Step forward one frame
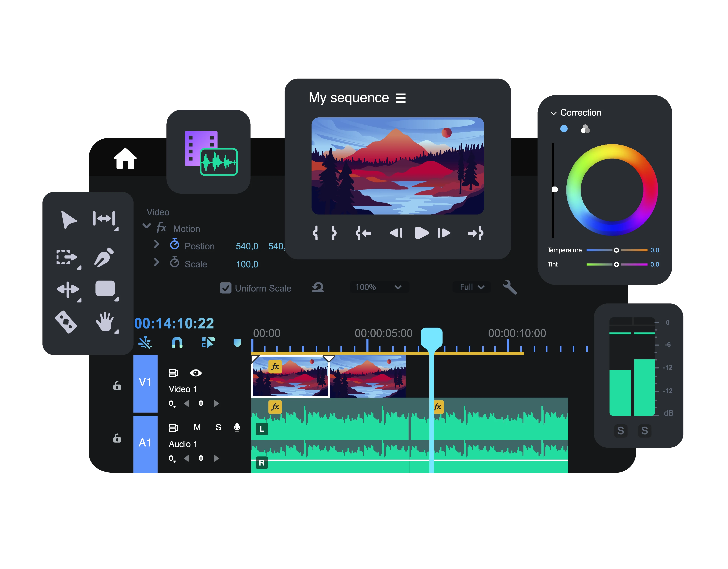 pyautogui.click(x=444, y=233)
